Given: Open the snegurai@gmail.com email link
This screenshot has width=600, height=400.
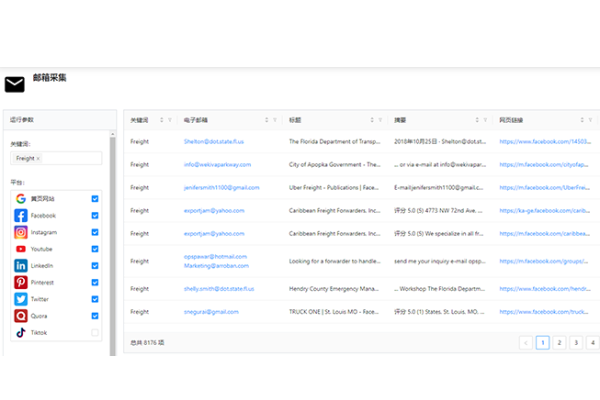Looking at the screenshot, I should [x=211, y=311].
